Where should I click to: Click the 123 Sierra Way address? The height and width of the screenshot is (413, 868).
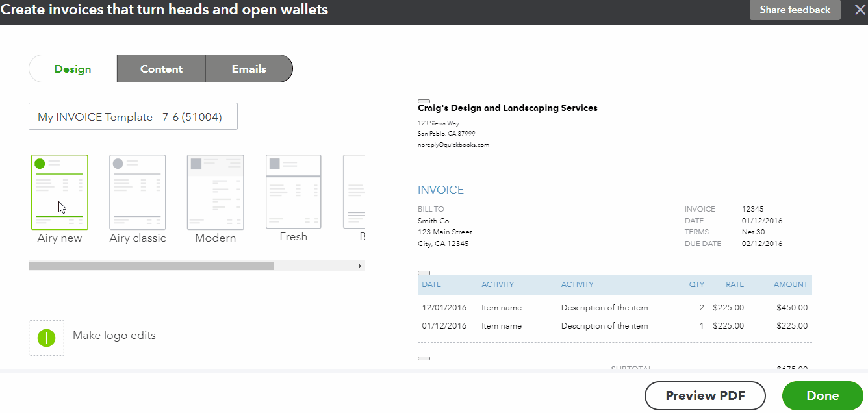439,123
